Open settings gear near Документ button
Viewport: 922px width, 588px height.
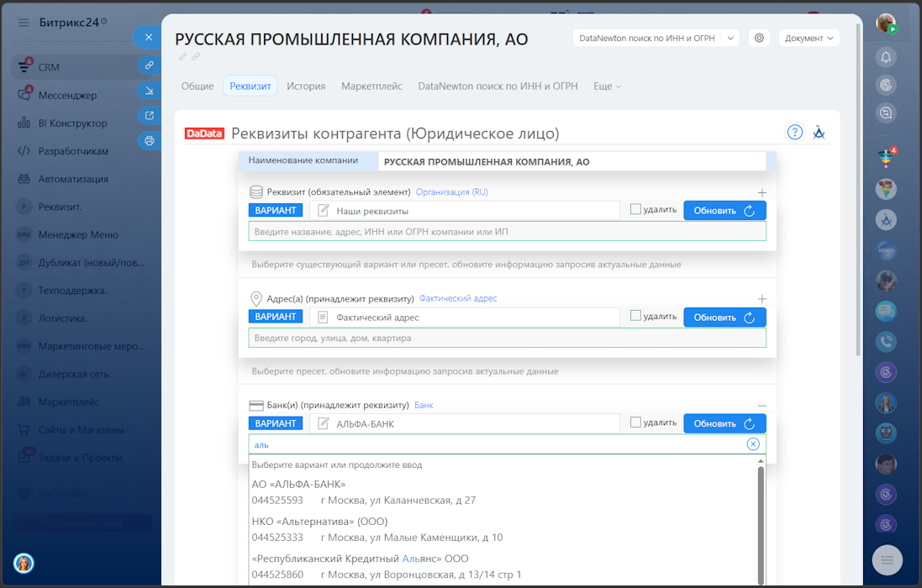pos(759,38)
